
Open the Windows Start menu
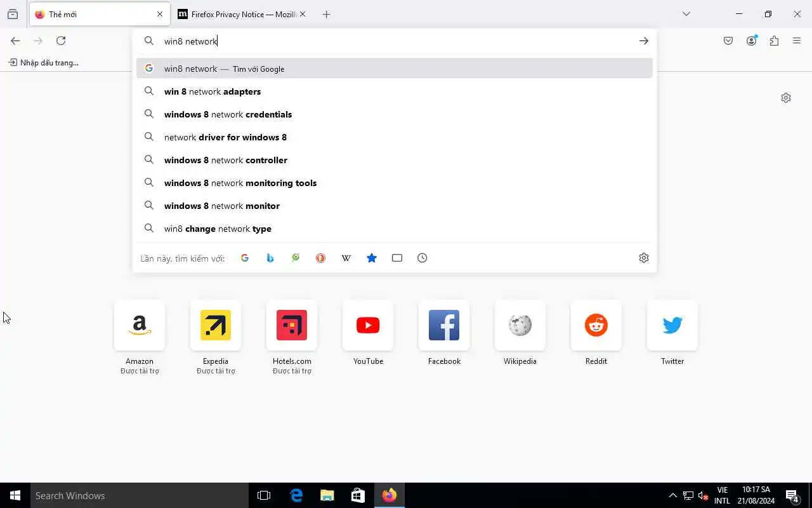pos(15,495)
